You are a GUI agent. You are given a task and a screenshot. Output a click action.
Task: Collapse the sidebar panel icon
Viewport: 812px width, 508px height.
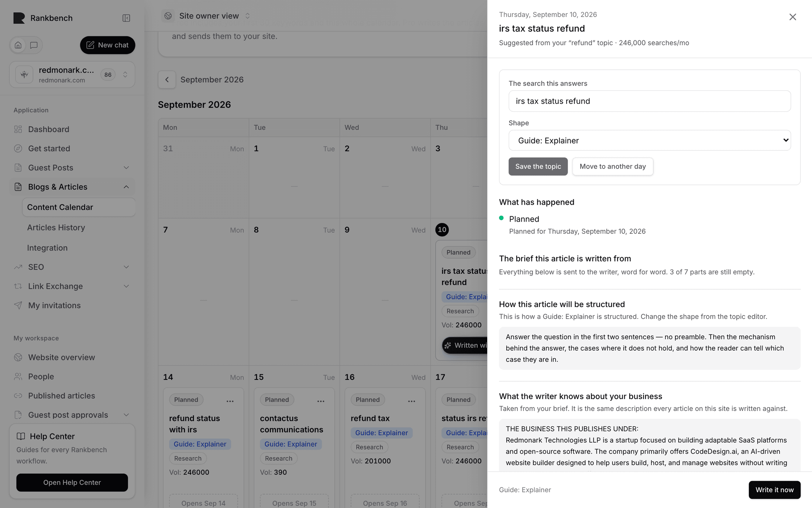point(126,18)
